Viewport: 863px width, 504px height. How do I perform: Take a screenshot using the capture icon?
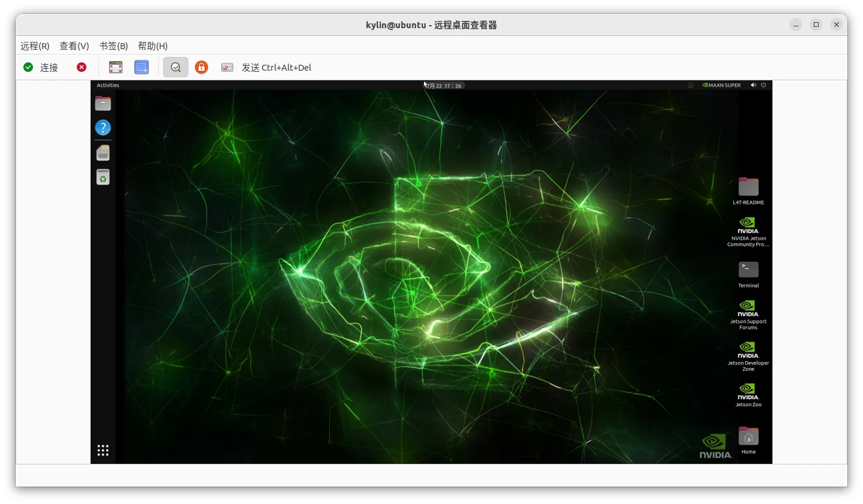(142, 67)
